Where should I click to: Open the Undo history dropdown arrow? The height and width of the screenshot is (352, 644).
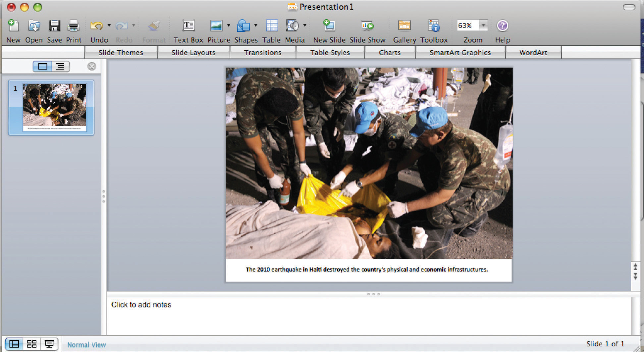coord(109,25)
